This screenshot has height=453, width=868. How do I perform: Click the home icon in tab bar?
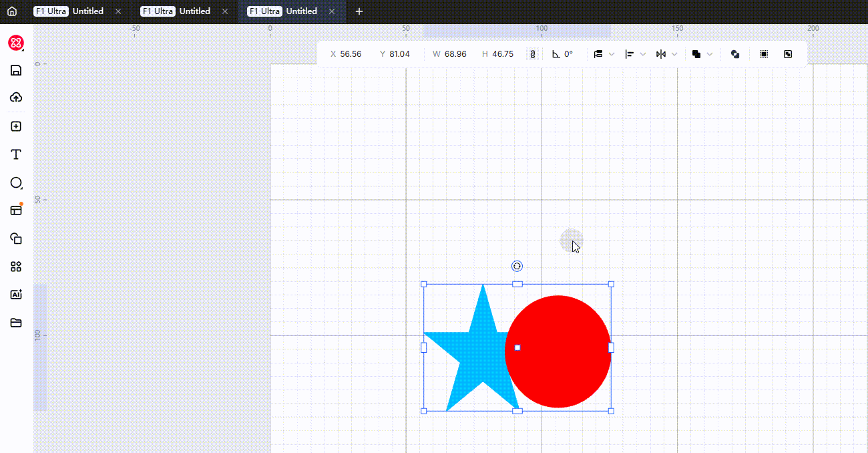12,11
